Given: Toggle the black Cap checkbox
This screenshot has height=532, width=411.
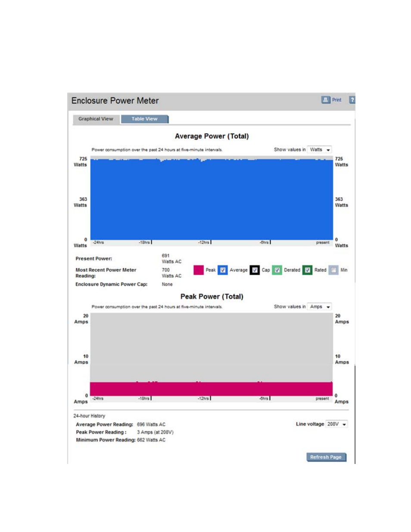Looking at the screenshot, I should pyautogui.click(x=255, y=270).
